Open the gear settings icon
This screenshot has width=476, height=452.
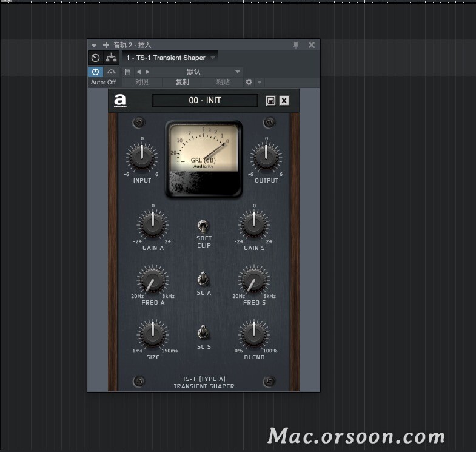point(249,82)
